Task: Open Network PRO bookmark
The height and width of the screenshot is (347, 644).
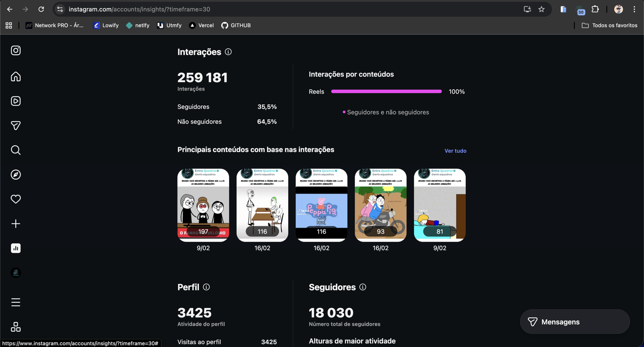Action: [55, 25]
